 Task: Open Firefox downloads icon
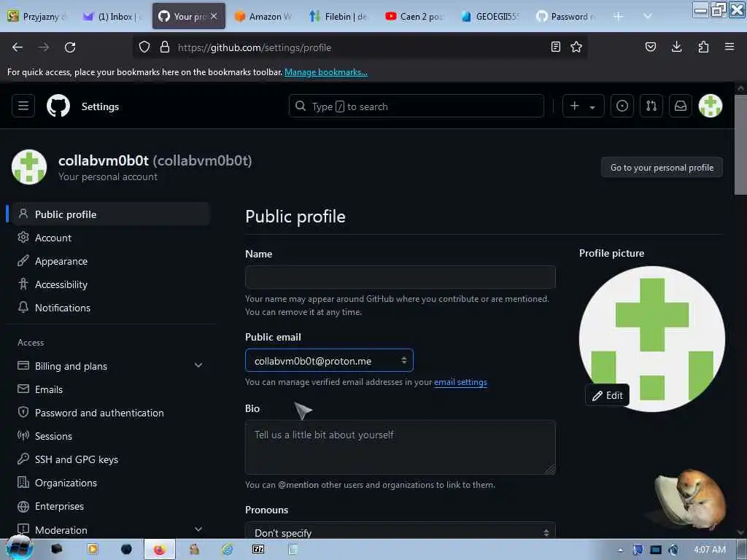(676, 47)
